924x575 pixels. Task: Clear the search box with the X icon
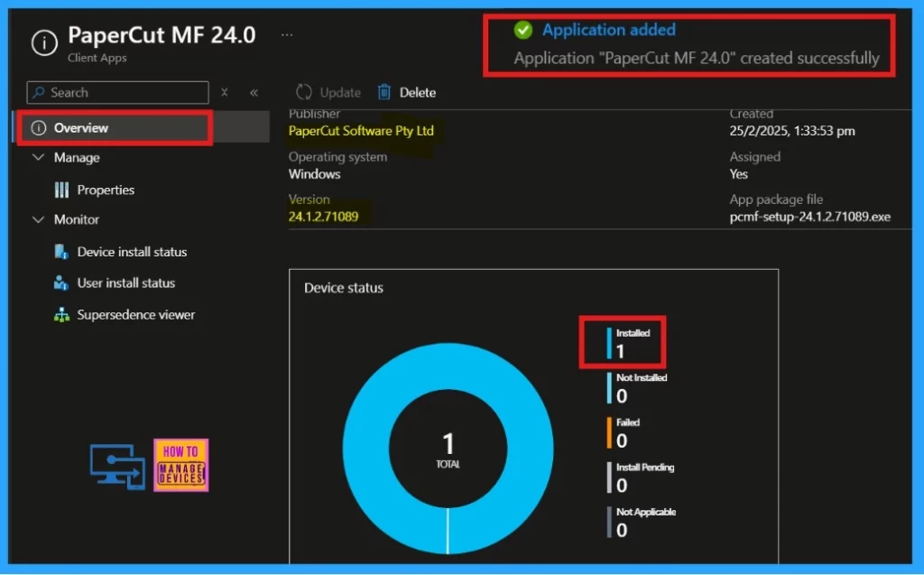[x=225, y=93]
